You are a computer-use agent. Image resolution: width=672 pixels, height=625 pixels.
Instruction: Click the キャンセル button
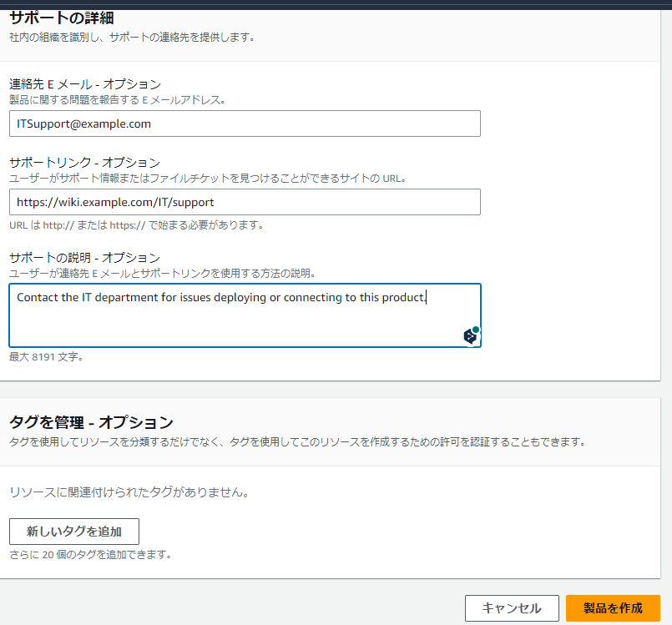click(512, 607)
